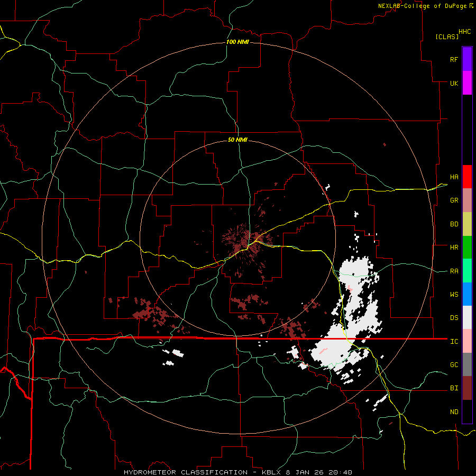The image size is (476, 476).
Task: Pick the RA mint green legend swatch
Action: tap(467, 271)
